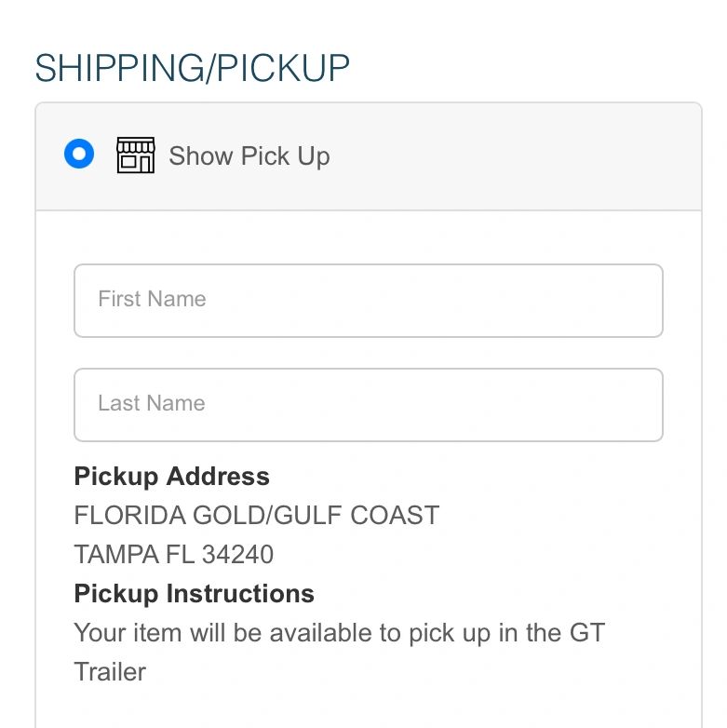Click the SHIPPING/PICKUP section heading
The height and width of the screenshot is (728, 727).
click(192, 68)
